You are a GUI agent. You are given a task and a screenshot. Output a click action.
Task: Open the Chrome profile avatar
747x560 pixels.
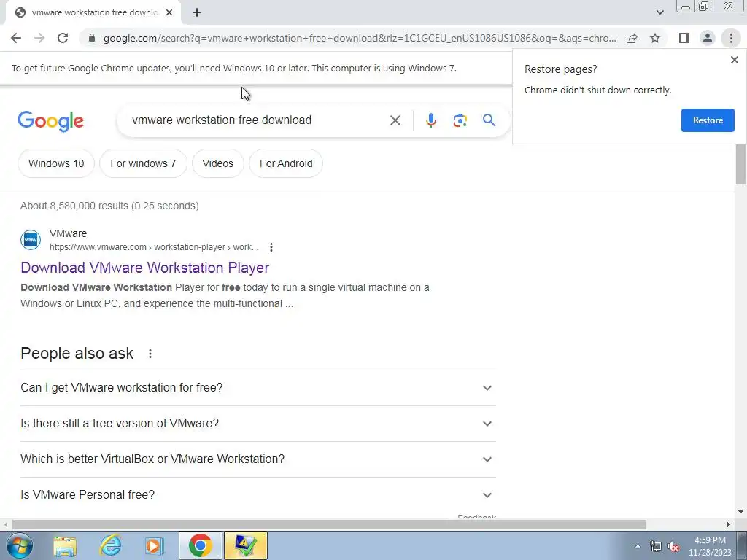click(708, 38)
